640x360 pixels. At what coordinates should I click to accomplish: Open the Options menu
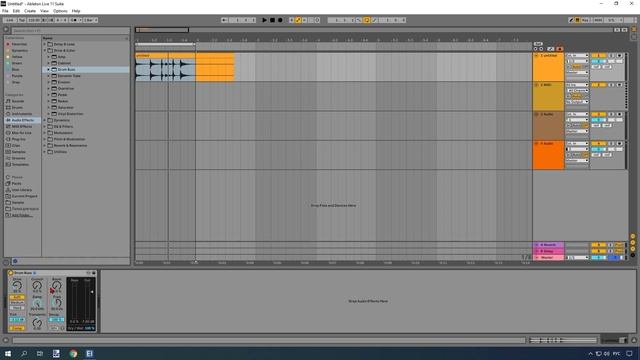[x=60, y=11]
